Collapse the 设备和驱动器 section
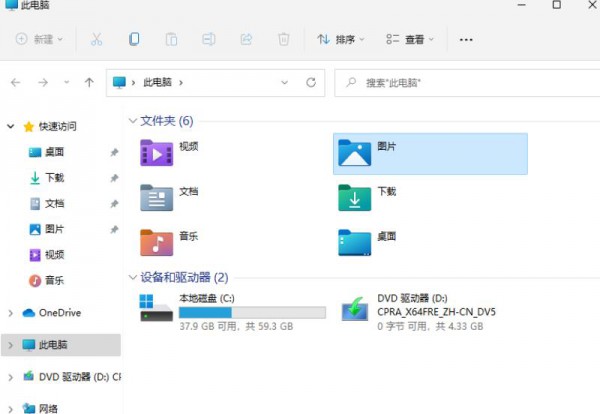This screenshot has width=600, height=414. [x=133, y=277]
